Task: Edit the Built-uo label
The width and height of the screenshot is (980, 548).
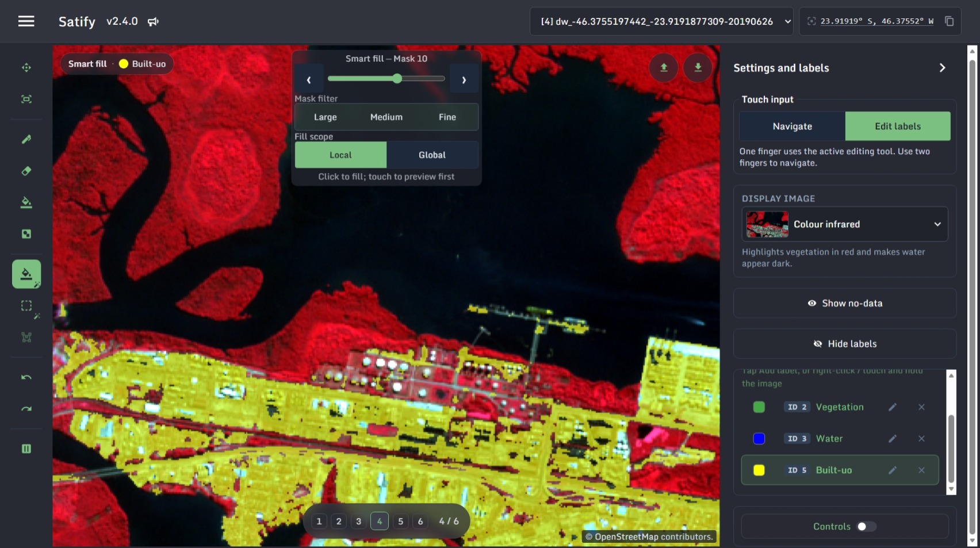Action: pyautogui.click(x=892, y=470)
